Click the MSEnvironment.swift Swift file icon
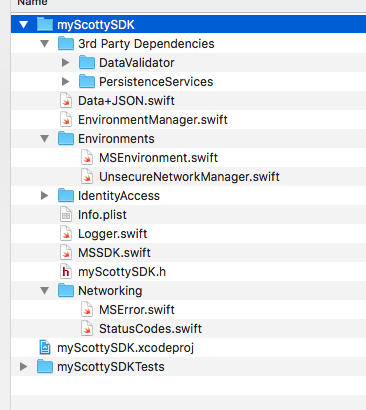The width and height of the screenshot is (366, 410). (87, 157)
